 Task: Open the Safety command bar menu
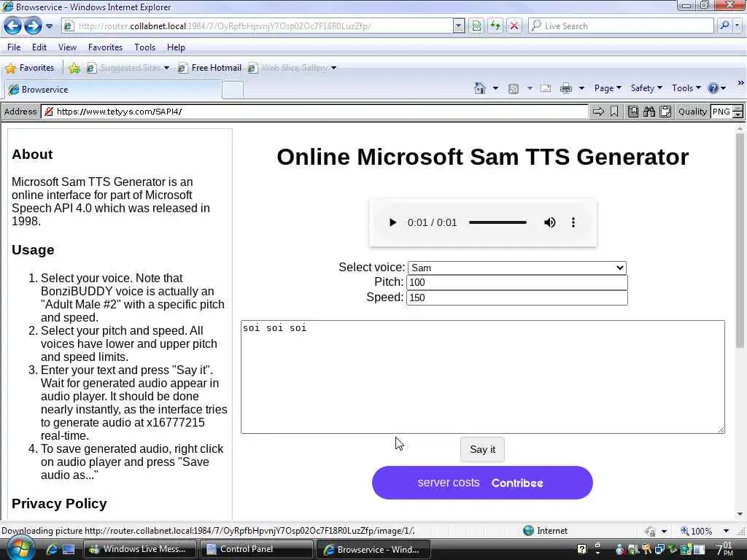pos(646,88)
